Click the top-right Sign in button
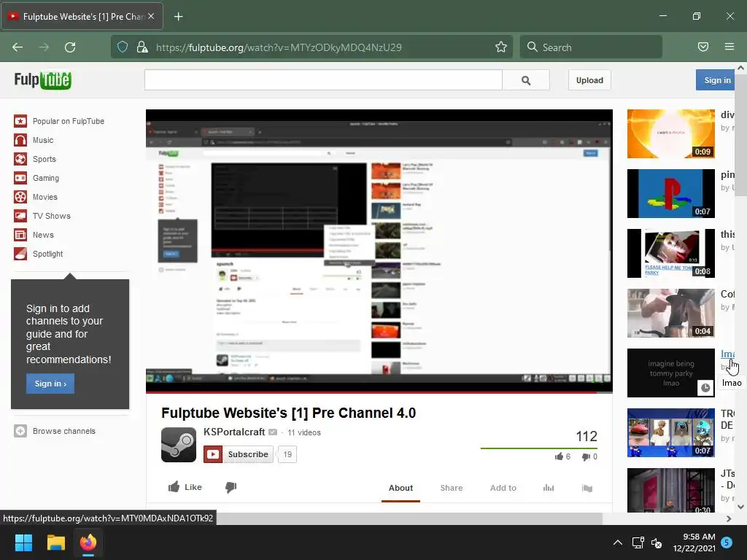The width and height of the screenshot is (747, 560). pos(716,80)
